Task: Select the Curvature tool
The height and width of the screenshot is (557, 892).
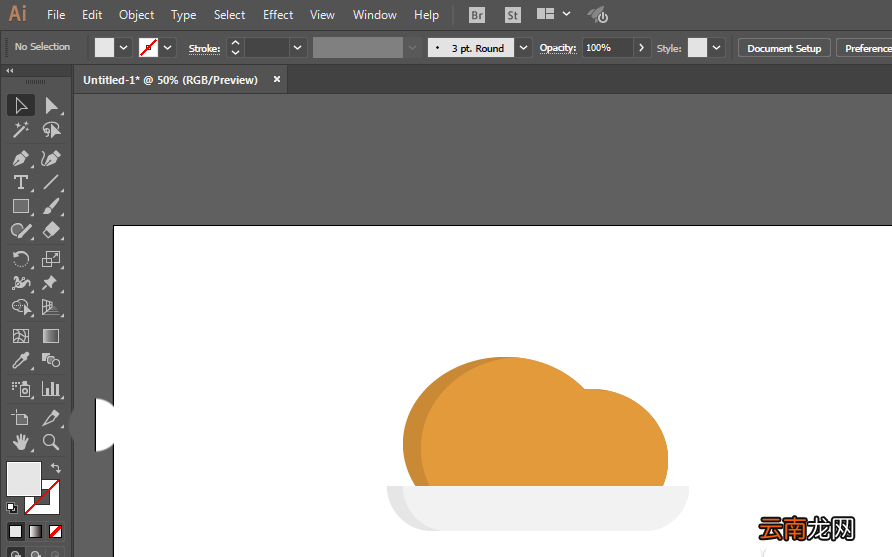Action: tap(51, 158)
